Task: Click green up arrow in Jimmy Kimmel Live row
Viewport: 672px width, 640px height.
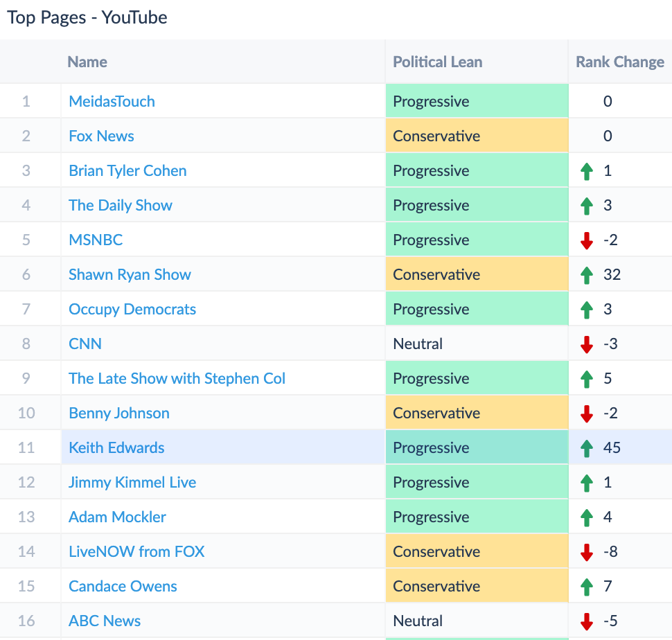Action: pos(587,483)
